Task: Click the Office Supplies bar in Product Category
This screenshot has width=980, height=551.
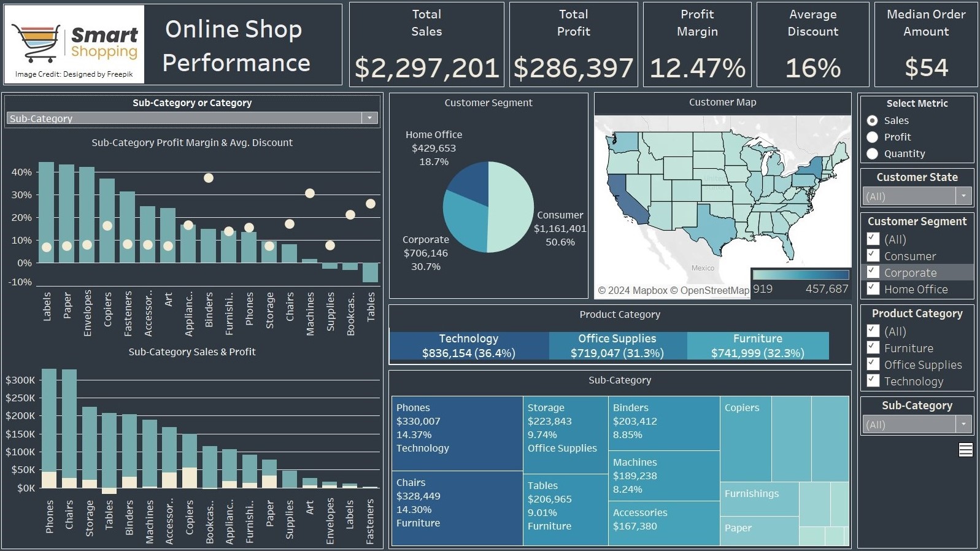Action: click(x=618, y=346)
